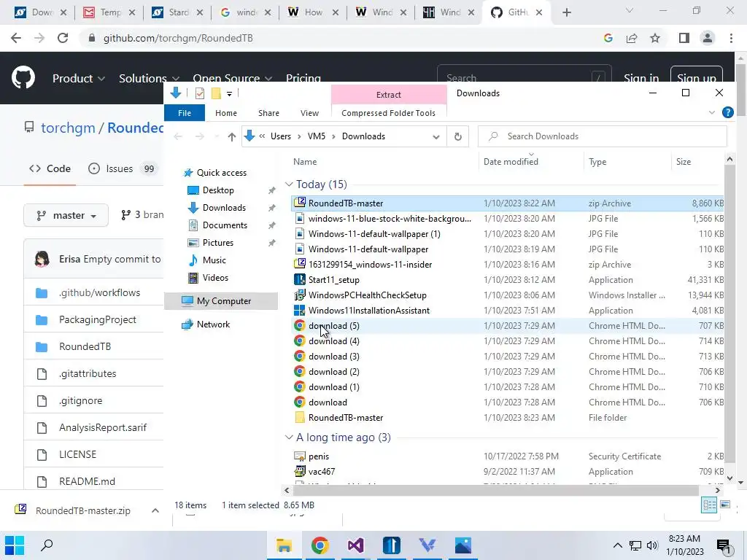Open File Explorer from the taskbar
Image resolution: width=747 pixels, height=560 pixels.
(x=284, y=545)
